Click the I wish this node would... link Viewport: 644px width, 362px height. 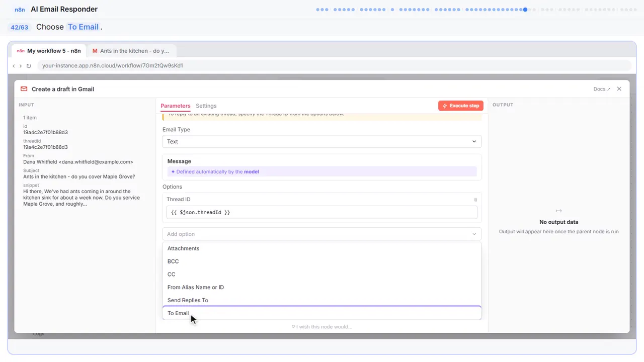point(322,327)
